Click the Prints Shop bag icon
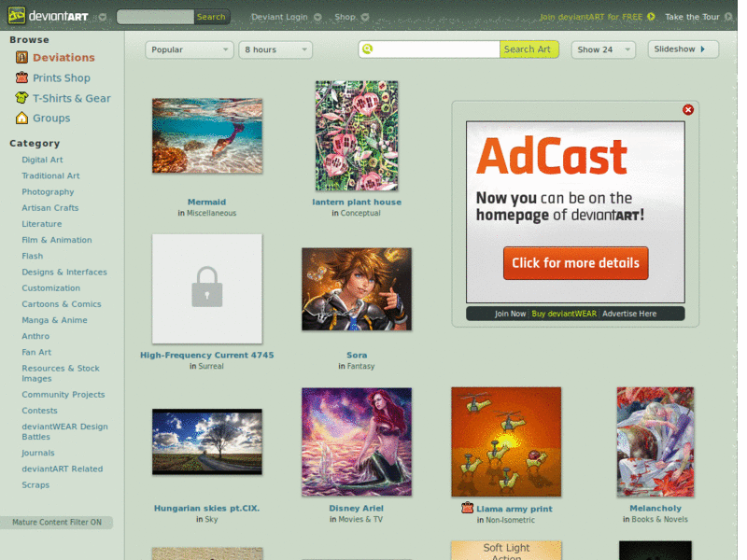This screenshot has width=747, height=560. (21, 77)
